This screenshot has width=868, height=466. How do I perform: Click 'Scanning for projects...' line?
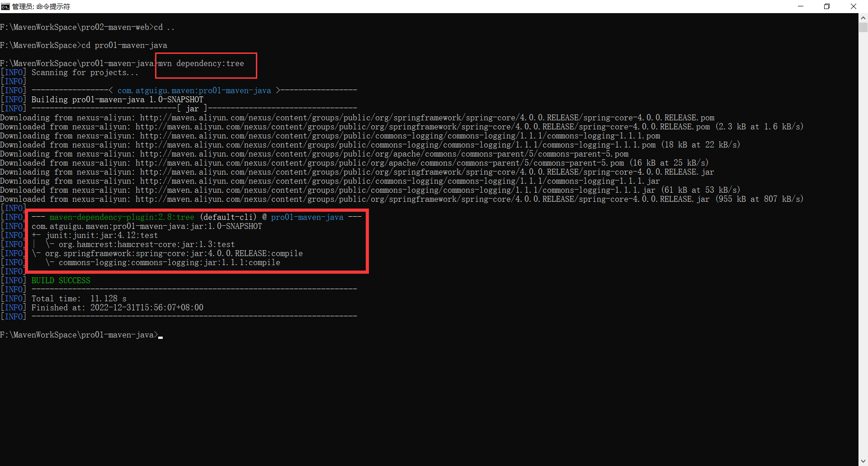tap(85, 72)
